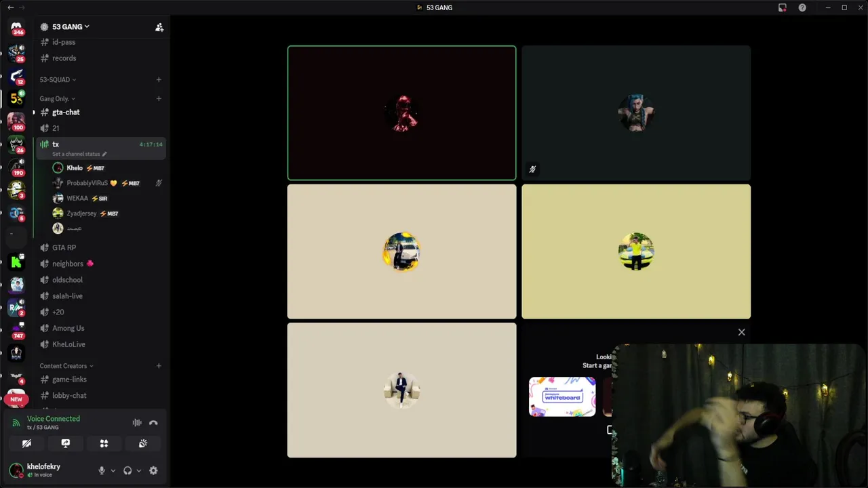
Task: Open the game-links text channel
Action: 100,380
